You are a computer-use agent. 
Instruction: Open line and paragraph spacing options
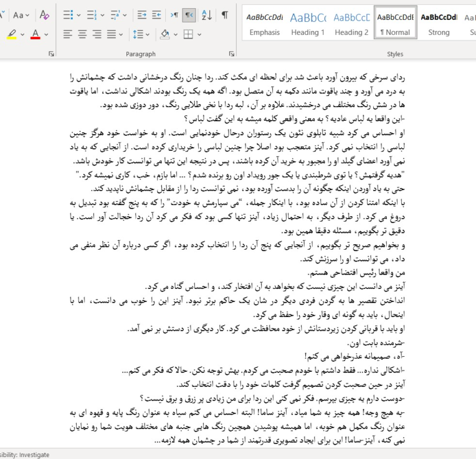(138, 34)
